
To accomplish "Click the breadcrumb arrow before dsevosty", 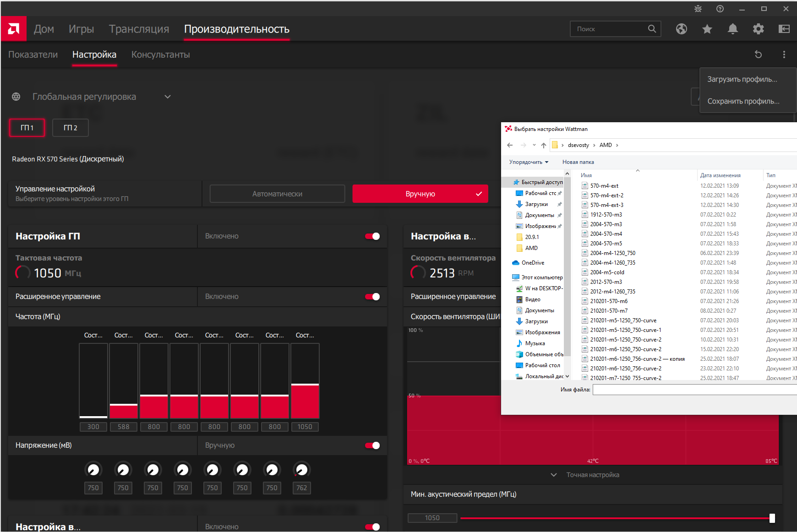I will tap(562, 145).
